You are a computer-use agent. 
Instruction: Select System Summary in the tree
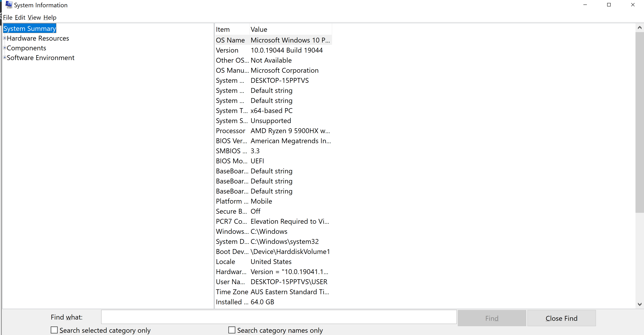[x=30, y=28]
